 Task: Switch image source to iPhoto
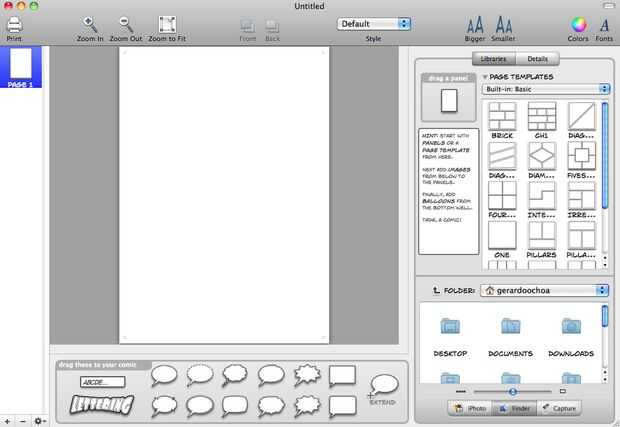click(x=470, y=408)
